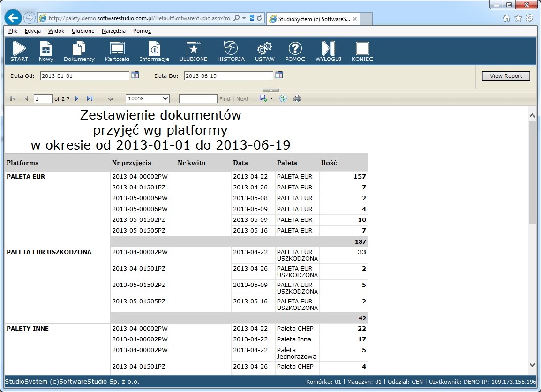Click the Data Do date field
541x392 pixels.
point(228,75)
